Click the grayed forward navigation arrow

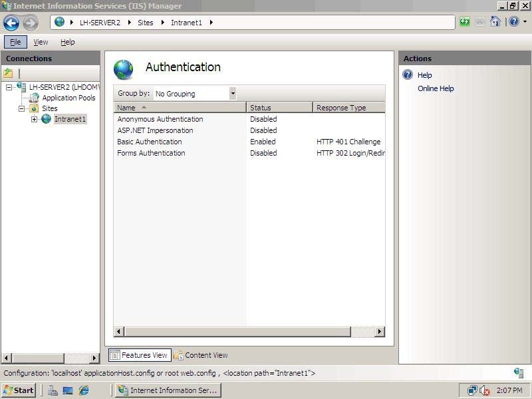point(31,23)
